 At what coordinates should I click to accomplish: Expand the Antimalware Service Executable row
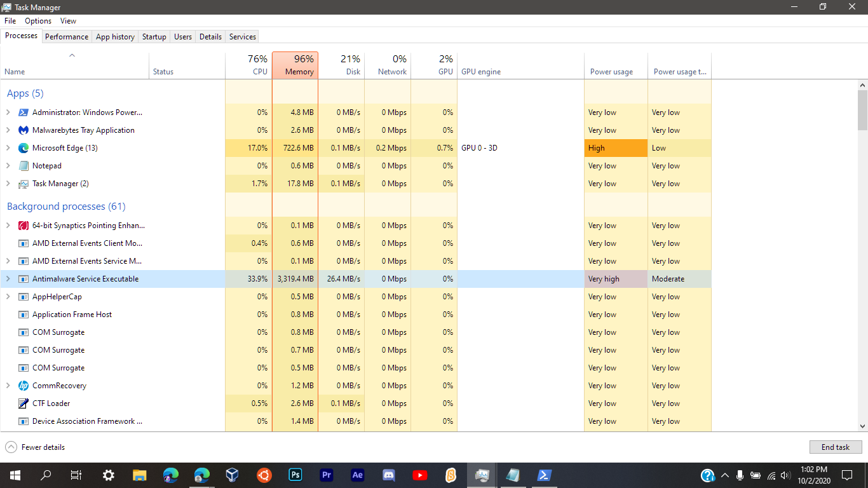8,279
